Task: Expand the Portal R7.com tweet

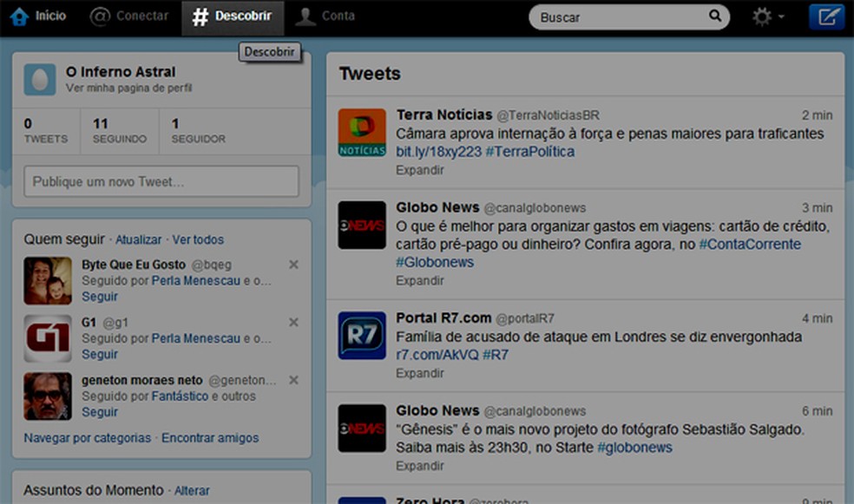Action: [x=420, y=373]
